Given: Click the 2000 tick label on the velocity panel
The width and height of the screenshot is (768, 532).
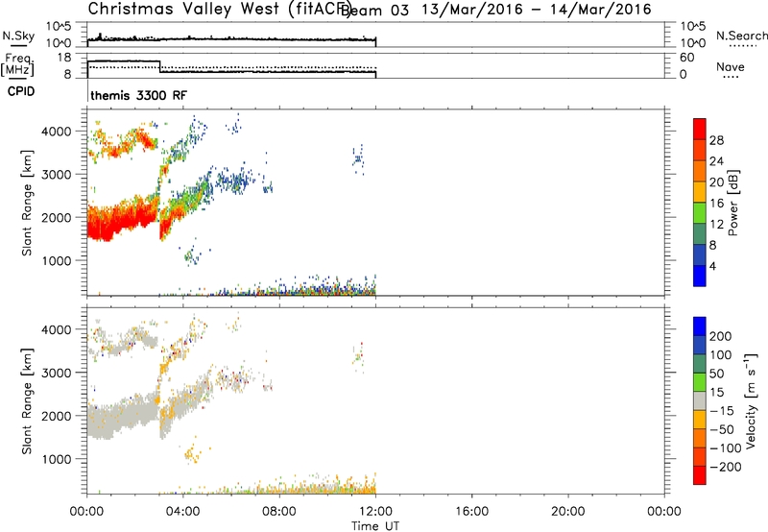Looking at the screenshot, I should coord(57,416).
